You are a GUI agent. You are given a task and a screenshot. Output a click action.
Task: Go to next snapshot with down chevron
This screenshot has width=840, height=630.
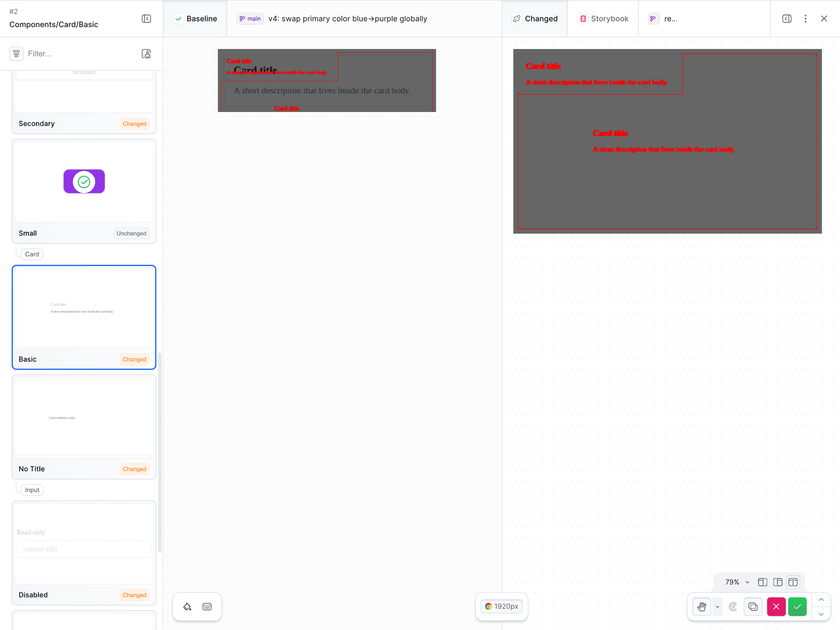tap(821, 614)
